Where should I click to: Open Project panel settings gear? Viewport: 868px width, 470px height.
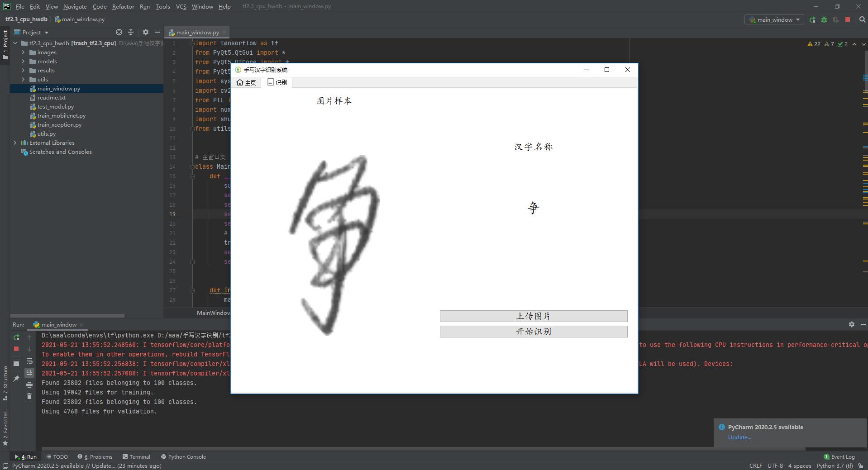(x=145, y=32)
